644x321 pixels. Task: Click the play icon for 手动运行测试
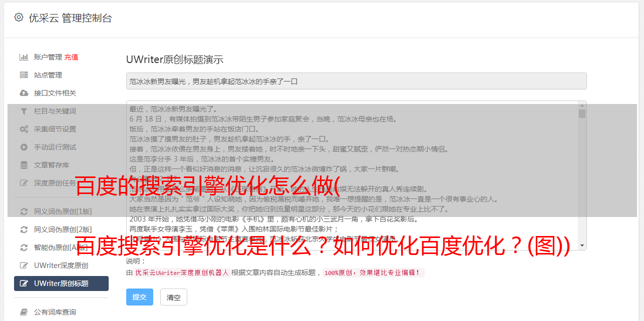pyautogui.click(x=24, y=147)
